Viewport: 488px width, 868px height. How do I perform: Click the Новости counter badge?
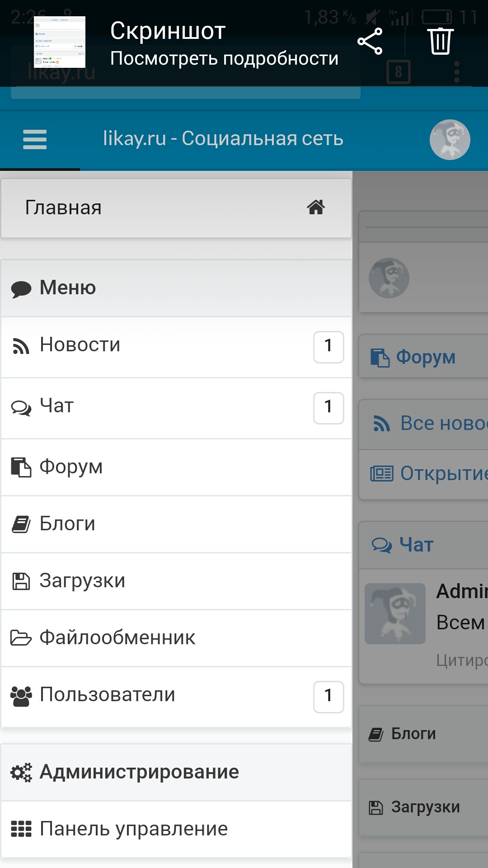328,347
